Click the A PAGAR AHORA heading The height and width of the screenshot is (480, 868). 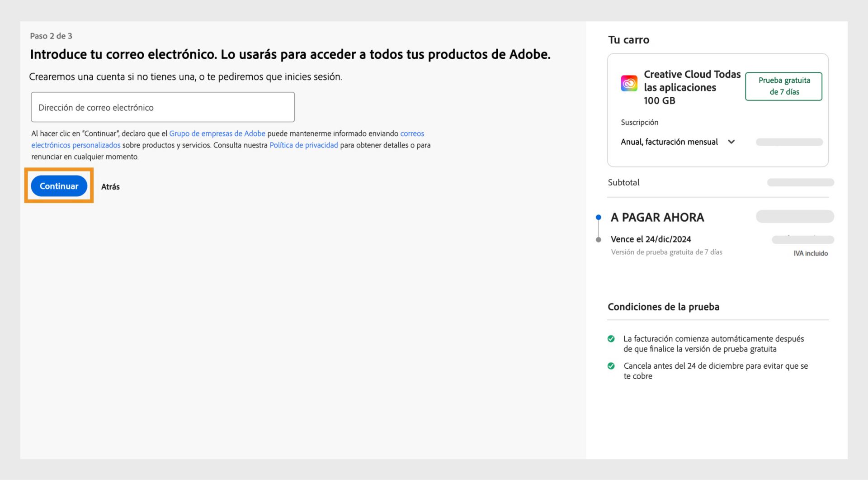pos(657,217)
